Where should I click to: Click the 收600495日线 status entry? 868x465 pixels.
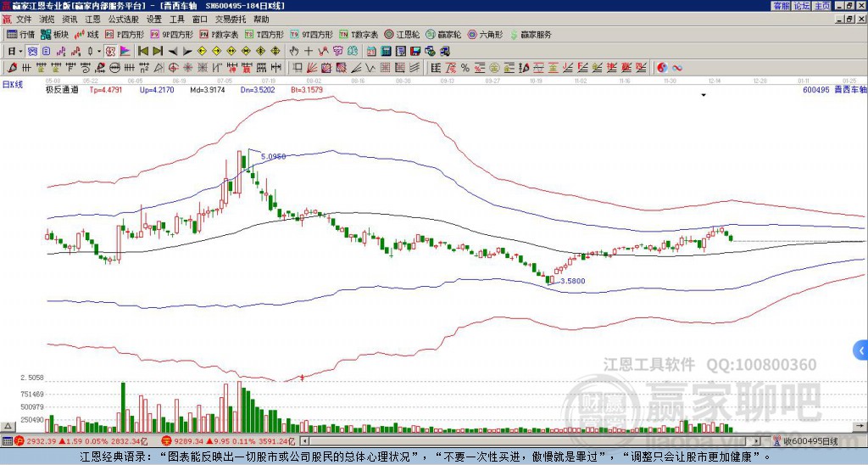[x=810, y=441]
